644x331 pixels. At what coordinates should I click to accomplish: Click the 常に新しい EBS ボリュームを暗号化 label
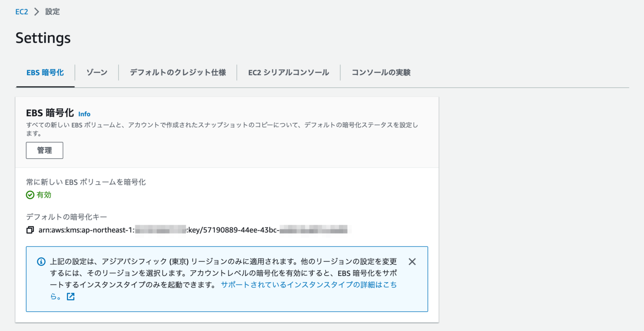[x=86, y=182]
